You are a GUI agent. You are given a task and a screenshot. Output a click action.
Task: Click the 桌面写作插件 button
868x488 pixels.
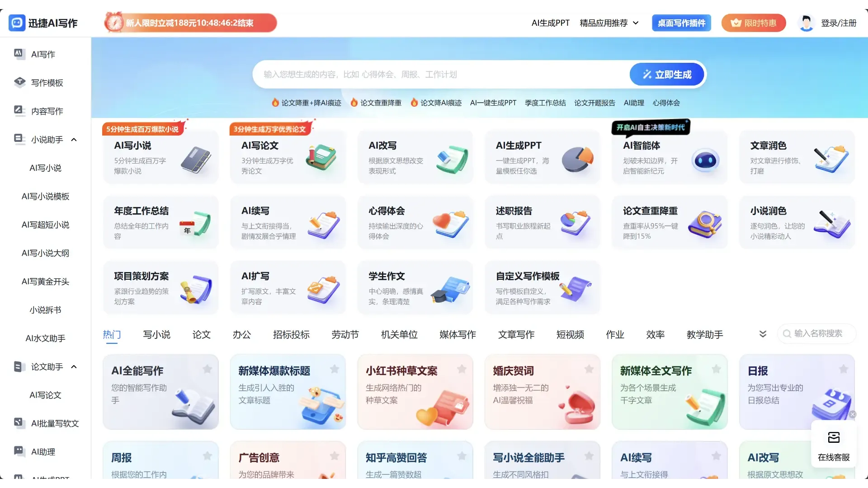click(x=681, y=23)
